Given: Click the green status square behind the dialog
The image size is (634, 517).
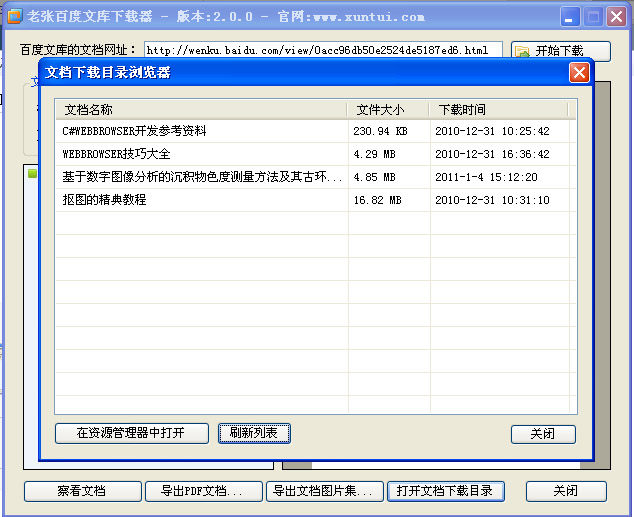Looking at the screenshot, I should [32, 173].
